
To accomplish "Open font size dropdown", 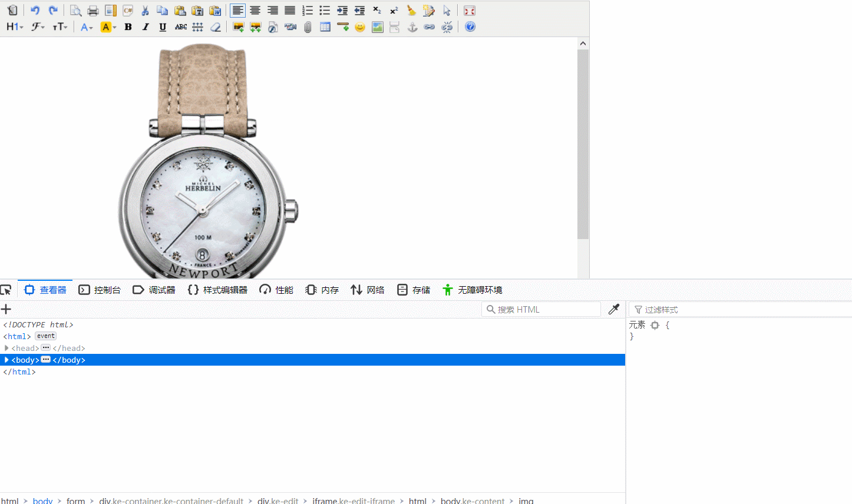I will tap(60, 27).
